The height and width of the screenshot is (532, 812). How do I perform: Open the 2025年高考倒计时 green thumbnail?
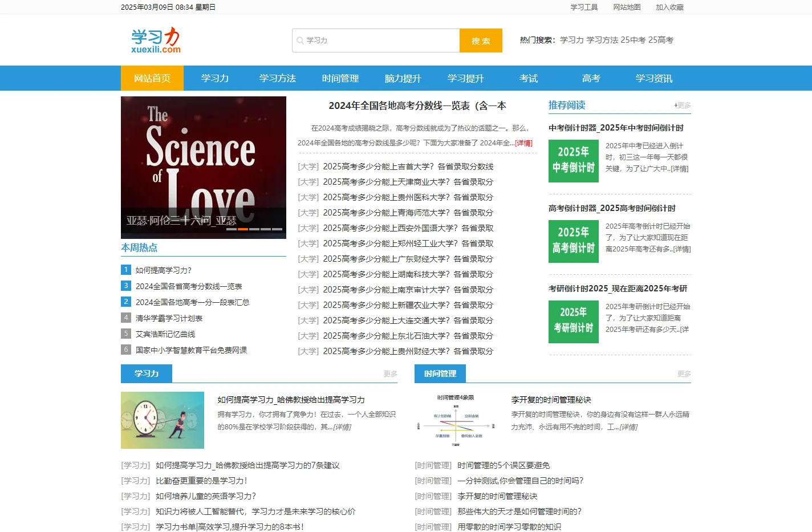pos(574,241)
